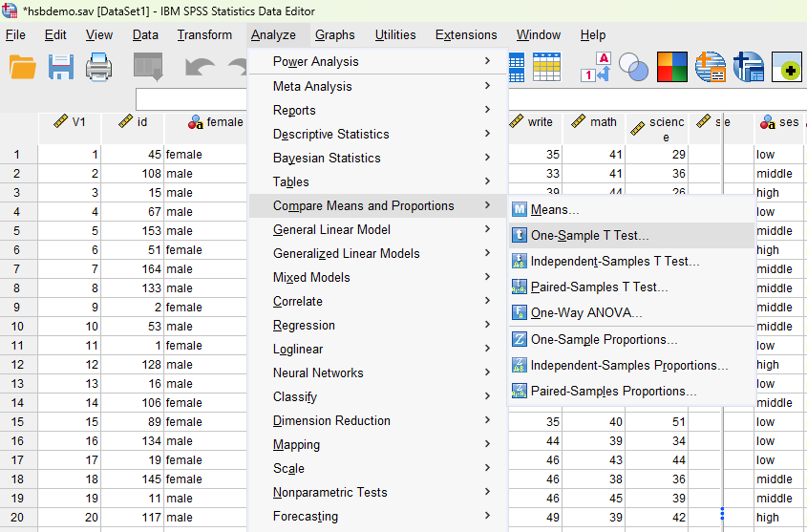This screenshot has height=532, width=807.
Task: Choose Mixed Models in the menu
Action: click(377, 277)
